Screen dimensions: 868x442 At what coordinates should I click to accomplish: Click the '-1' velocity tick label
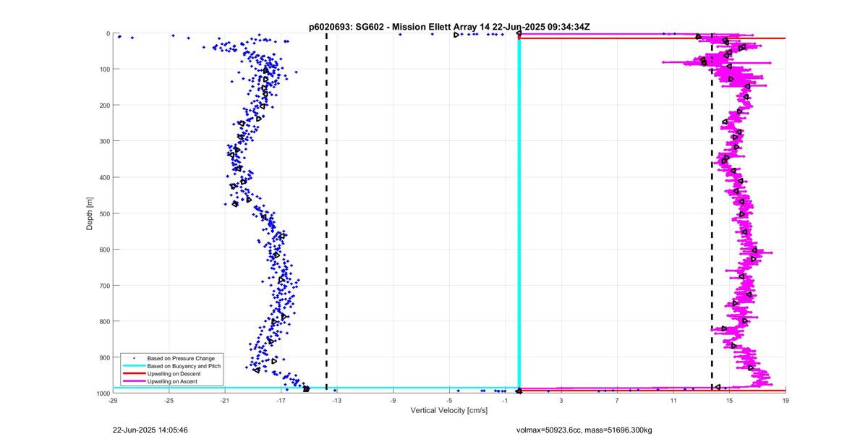pyautogui.click(x=505, y=400)
